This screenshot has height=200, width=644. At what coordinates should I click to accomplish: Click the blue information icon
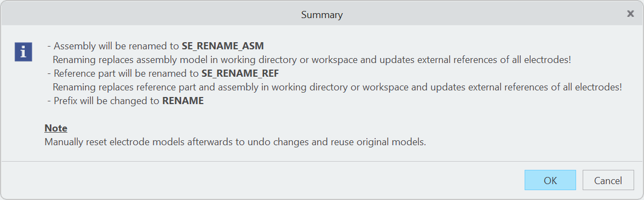point(24,52)
